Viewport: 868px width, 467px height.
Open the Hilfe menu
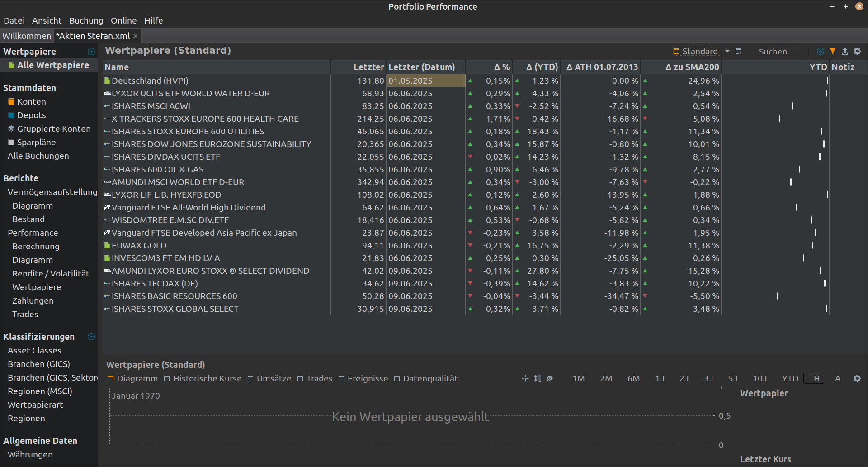point(153,20)
